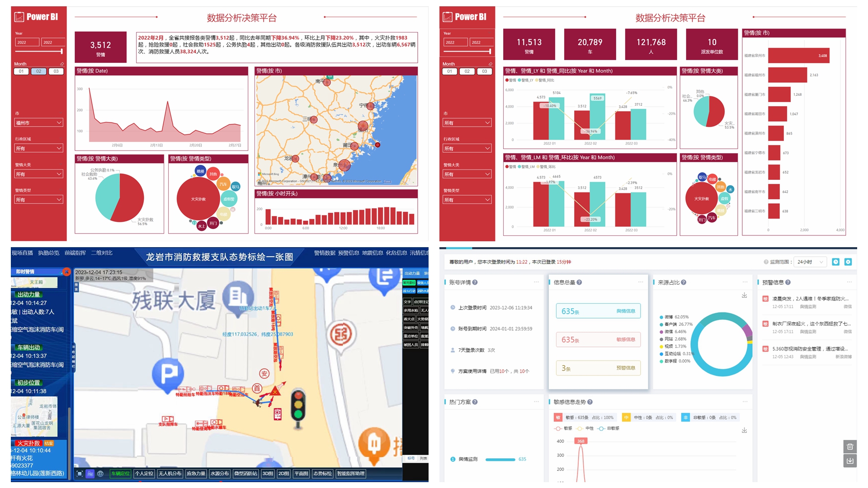Open the 执勤总览 tab
This screenshot has height=488, width=868.
pyautogui.click(x=49, y=253)
